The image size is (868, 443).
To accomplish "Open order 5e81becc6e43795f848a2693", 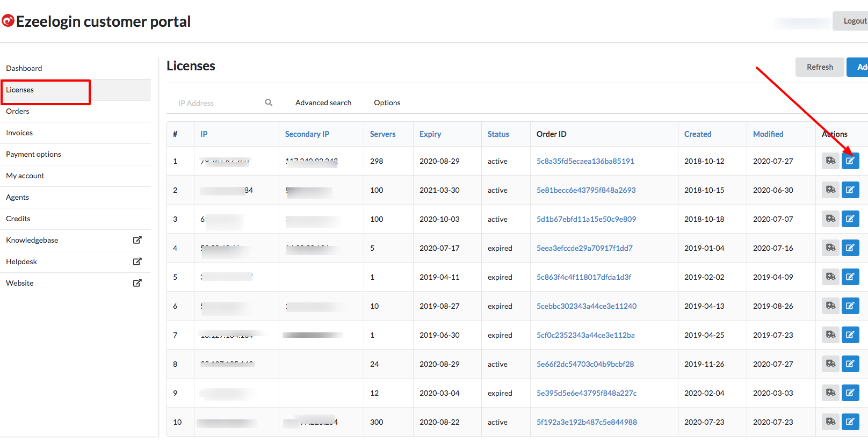I will tap(586, 190).
